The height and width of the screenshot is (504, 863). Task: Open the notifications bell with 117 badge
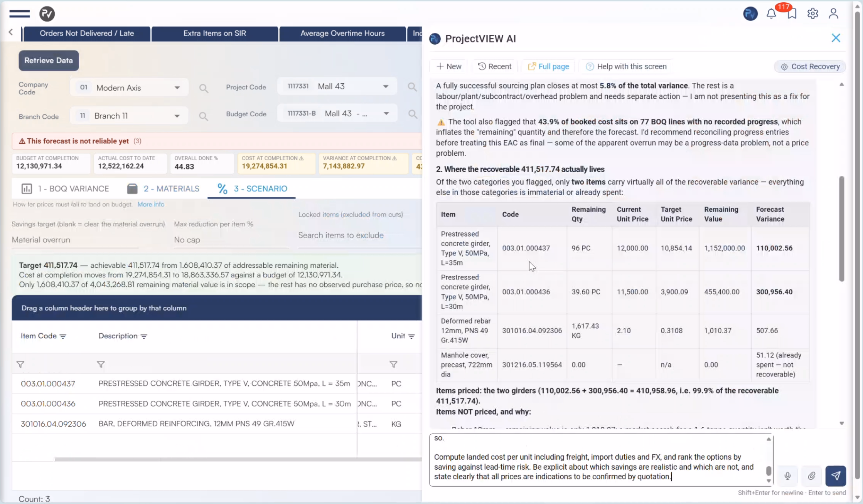click(x=771, y=14)
